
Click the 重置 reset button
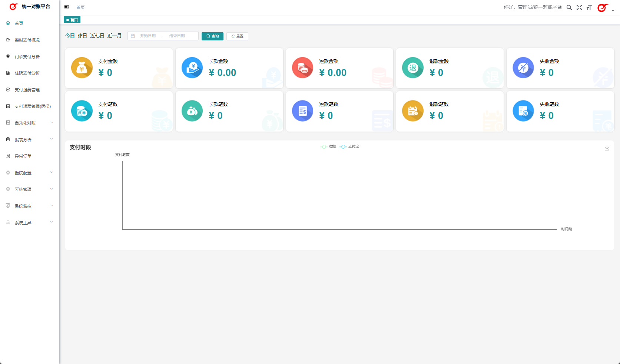(x=237, y=36)
